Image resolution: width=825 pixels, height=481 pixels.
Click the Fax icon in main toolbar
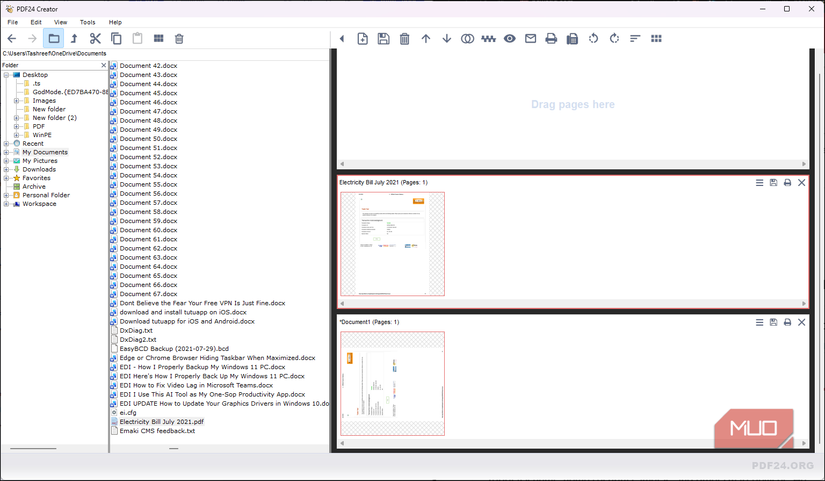[x=572, y=38]
